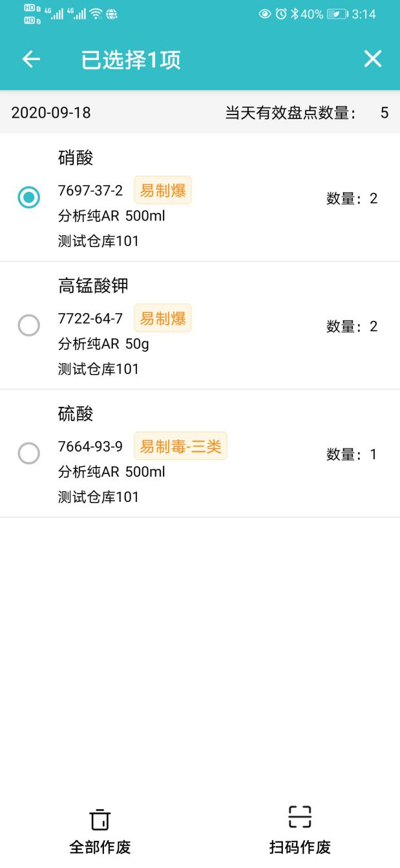
Task: Deselect the 硝酸 radio button
Action: click(29, 198)
